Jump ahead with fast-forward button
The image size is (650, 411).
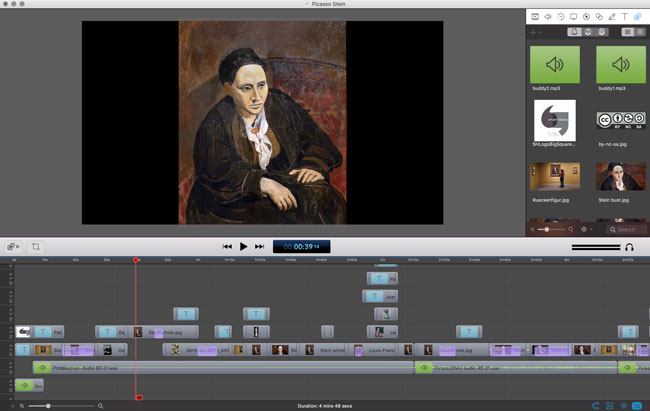click(260, 247)
